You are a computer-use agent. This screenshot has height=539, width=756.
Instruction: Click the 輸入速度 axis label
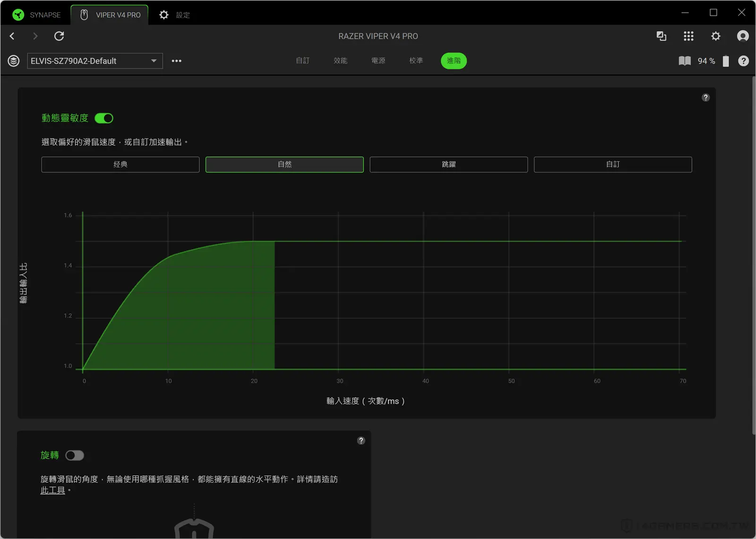pyautogui.click(x=365, y=401)
